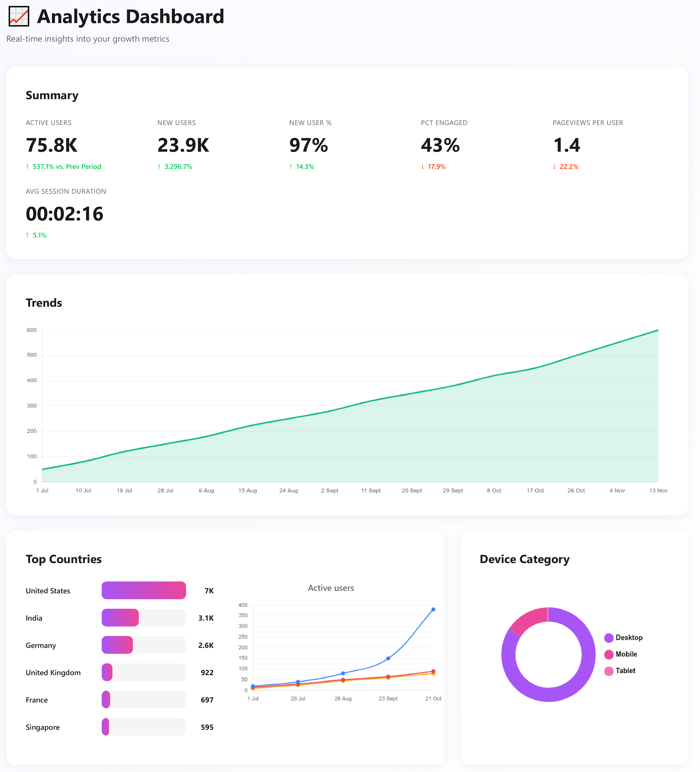Click the Germany bar in Top Countries
This screenshot has height=772, width=700.
pos(117,645)
